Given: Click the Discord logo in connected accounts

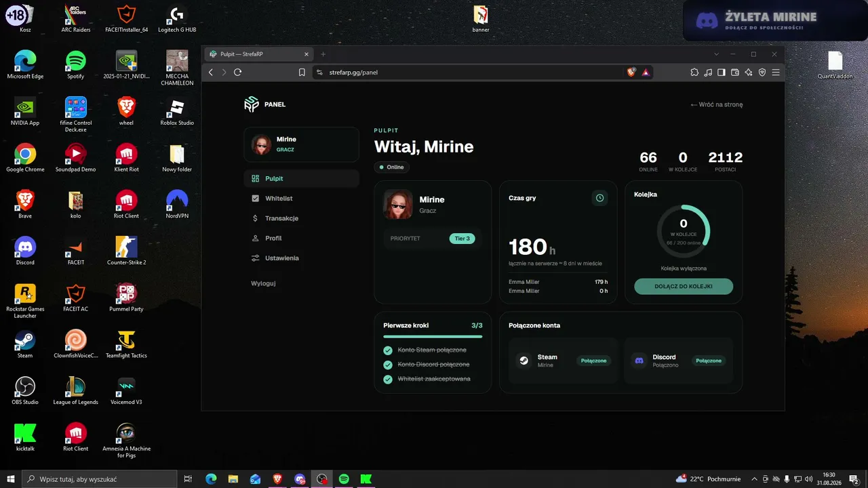Looking at the screenshot, I should pos(639,361).
